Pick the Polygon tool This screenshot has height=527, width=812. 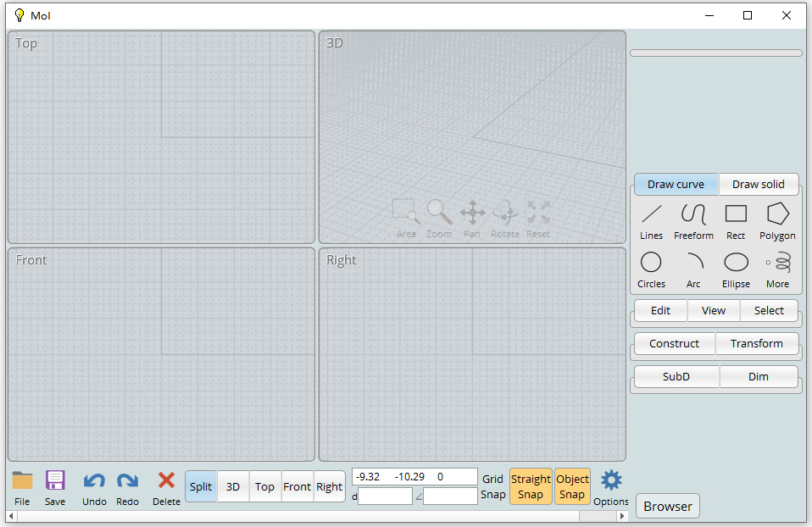pos(776,220)
